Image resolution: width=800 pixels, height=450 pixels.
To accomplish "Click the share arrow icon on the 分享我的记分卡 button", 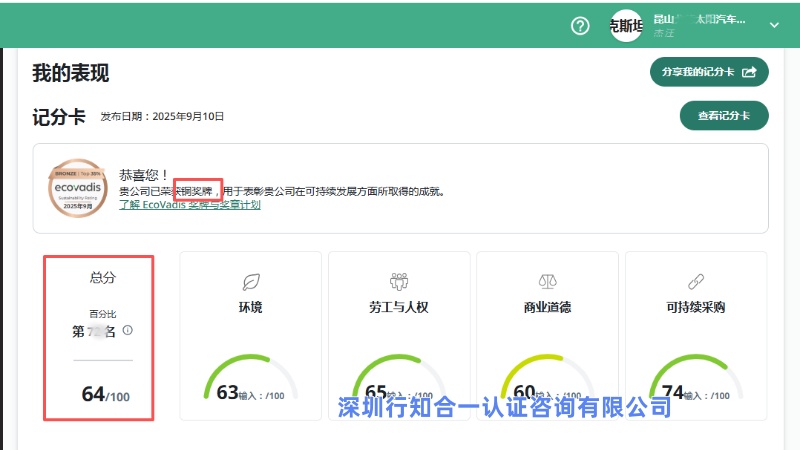I will coord(748,72).
